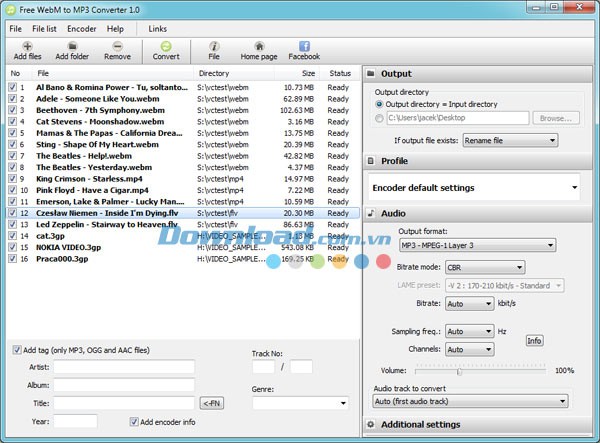Click the Year input field
The image size is (600, 443).
(x=75, y=421)
